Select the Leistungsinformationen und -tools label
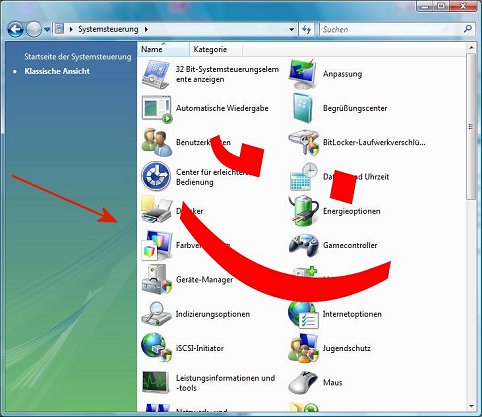482x417 pixels. tap(225, 383)
